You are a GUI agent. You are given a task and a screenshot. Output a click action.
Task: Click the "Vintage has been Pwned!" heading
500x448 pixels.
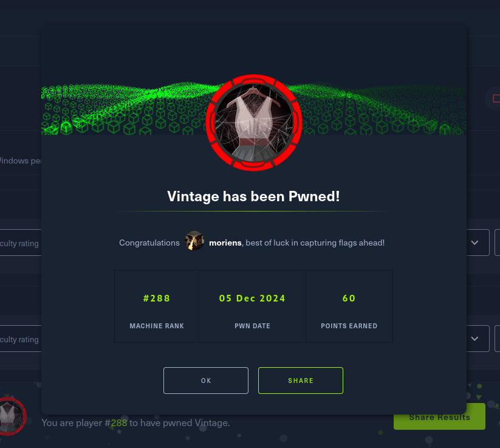click(x=253, y=196)
